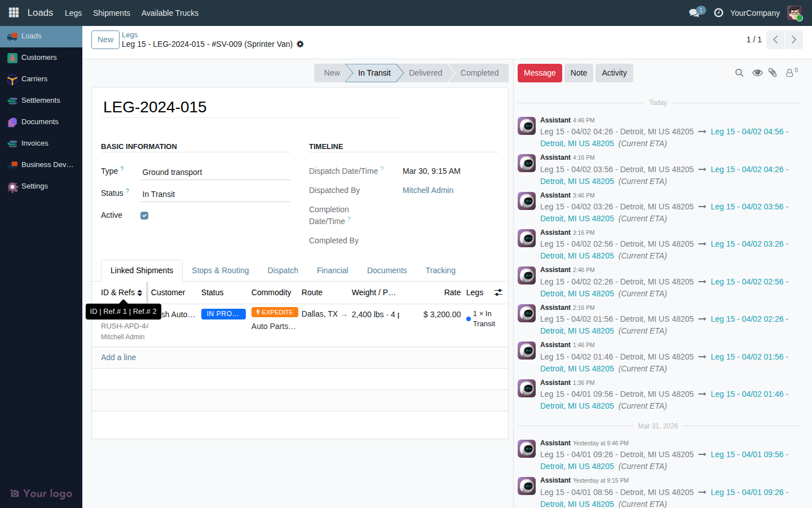Image resolution: width=812 pixels, height=508 pixels.
Task: Click the 1 / 1 pager counter
Action: click(x=754, y=40)
